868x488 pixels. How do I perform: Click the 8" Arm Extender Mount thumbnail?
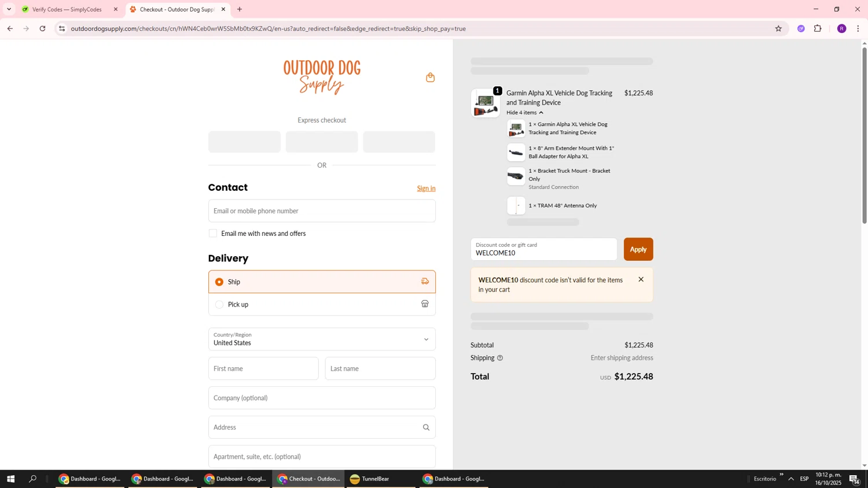coord(516,152)
